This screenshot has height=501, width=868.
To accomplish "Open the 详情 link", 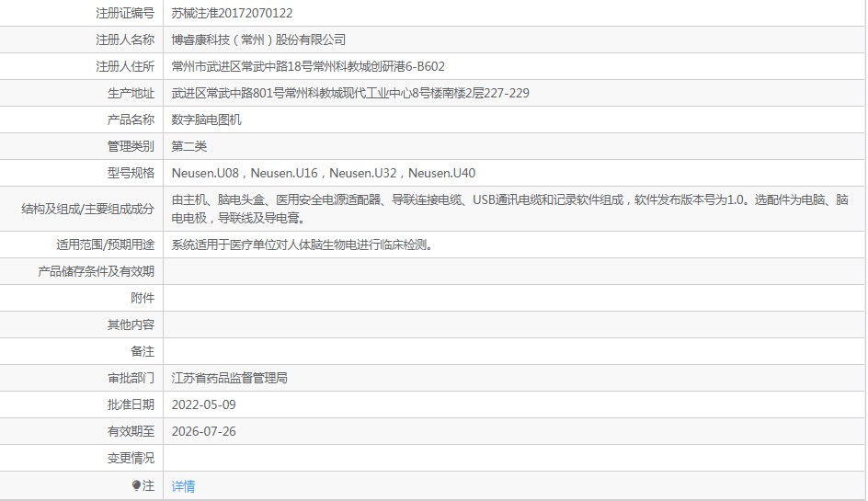I will click(183, 486).
